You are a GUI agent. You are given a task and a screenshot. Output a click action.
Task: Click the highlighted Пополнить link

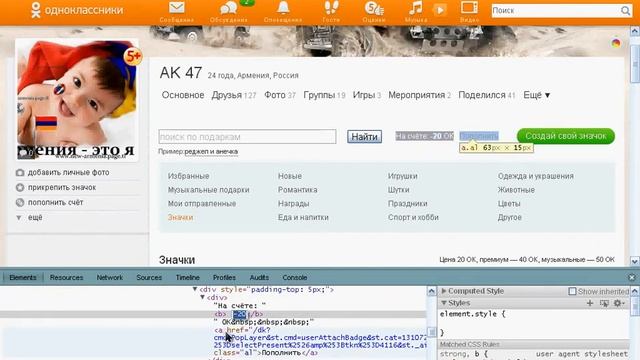coord(479,136)
